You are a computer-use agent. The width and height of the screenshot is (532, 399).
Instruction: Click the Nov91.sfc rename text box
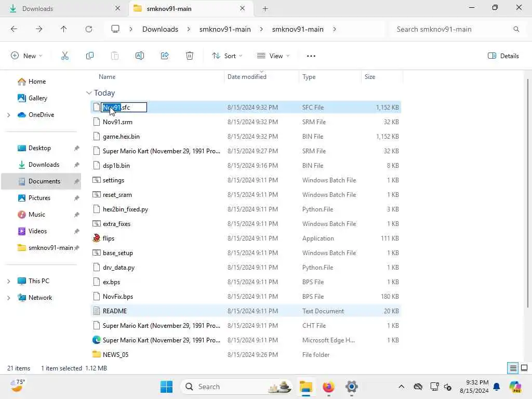tap(124, 108)
